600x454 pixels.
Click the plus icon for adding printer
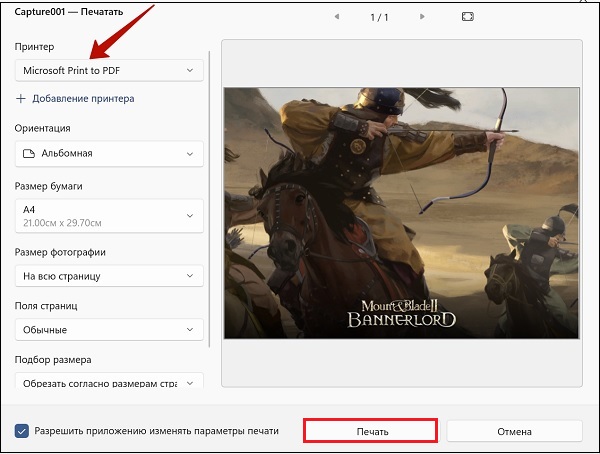coord(21,99)
